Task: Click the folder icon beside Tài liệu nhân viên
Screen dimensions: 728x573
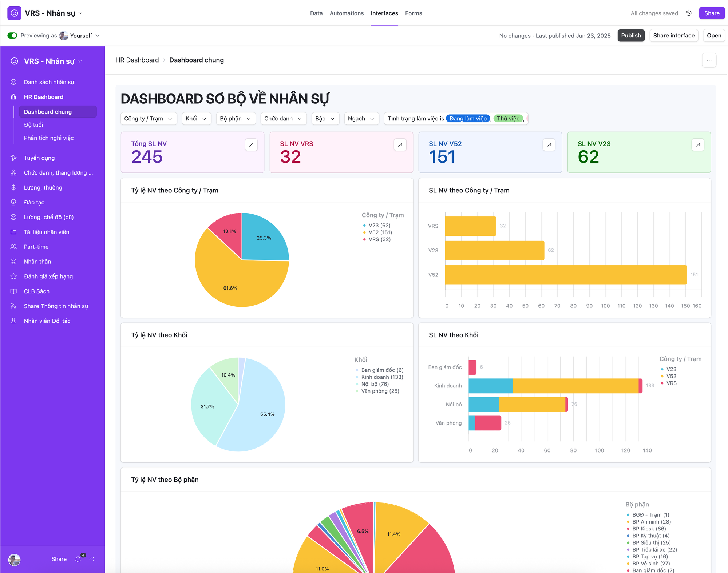Action: (x=13, y=232)
